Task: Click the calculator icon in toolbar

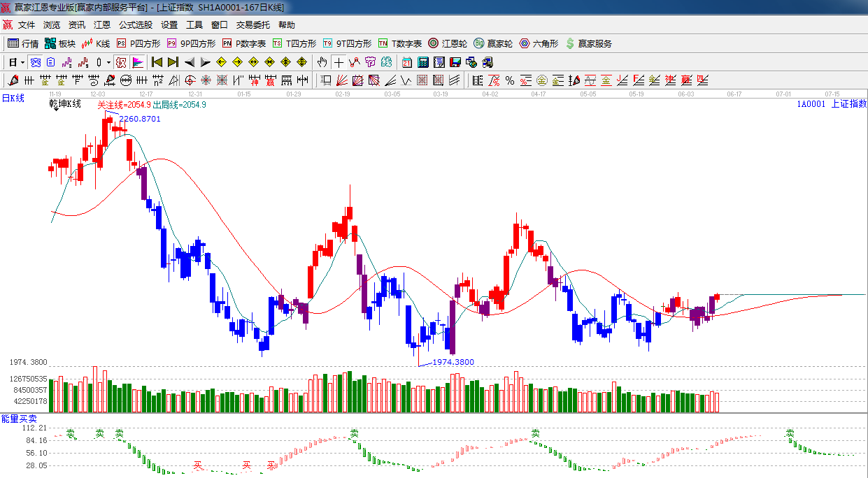Action: [423, 62]
